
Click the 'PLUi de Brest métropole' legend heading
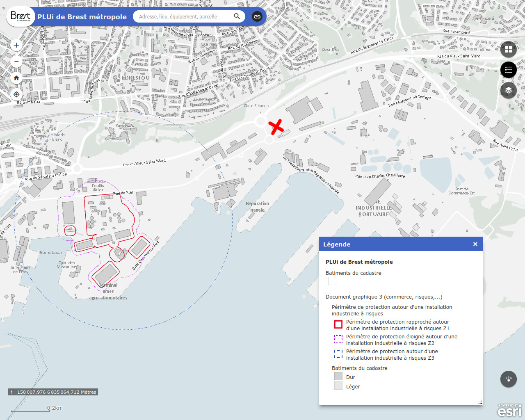359,262
